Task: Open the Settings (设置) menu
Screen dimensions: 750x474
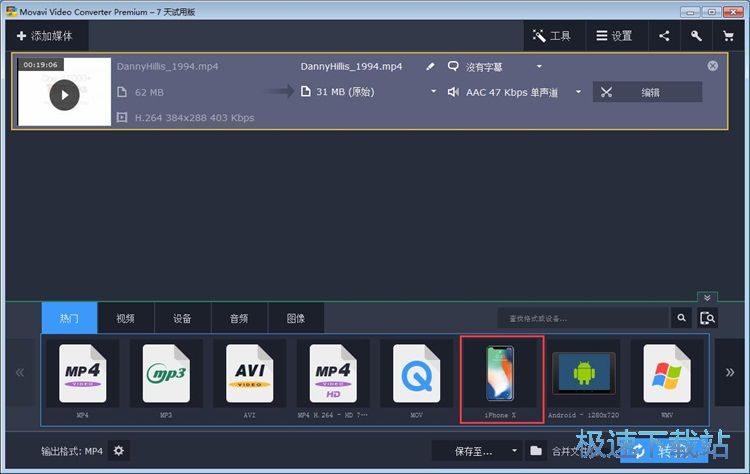Action: [x=616, y=36]
